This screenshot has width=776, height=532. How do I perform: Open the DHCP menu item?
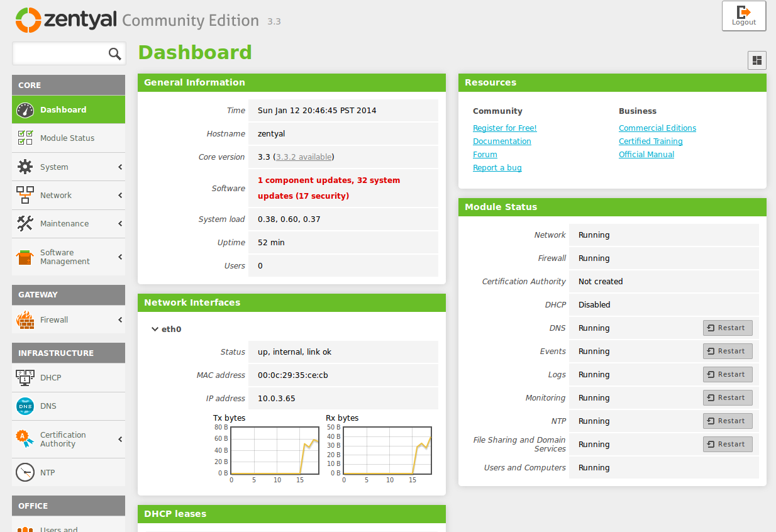pyautogui.click(x=69, y=378)
